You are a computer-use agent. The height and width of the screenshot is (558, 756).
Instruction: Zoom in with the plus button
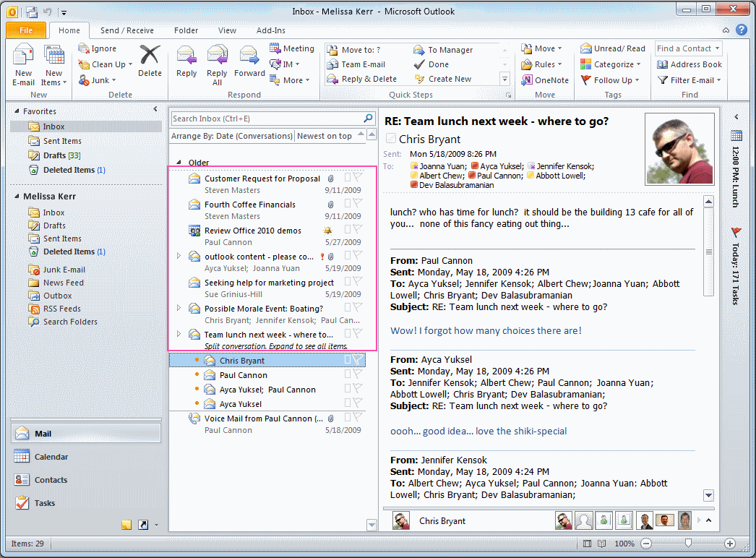[729, 544]
